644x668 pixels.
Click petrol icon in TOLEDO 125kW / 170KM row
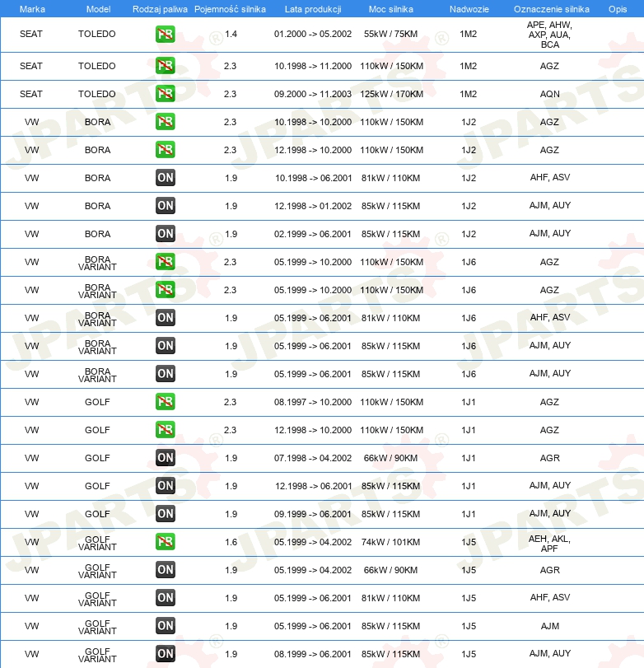pos(166,94)
